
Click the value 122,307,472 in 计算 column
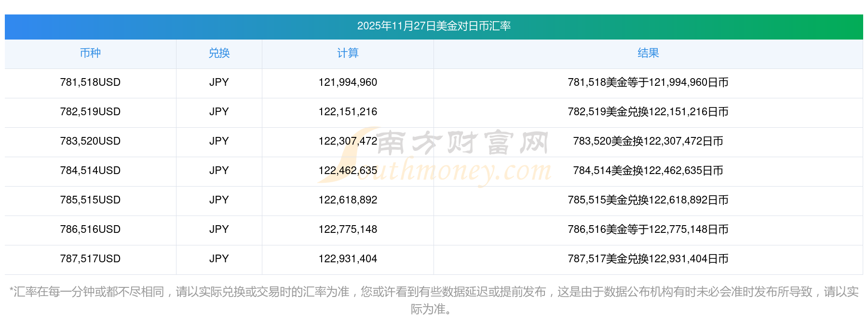click(348, 141)
